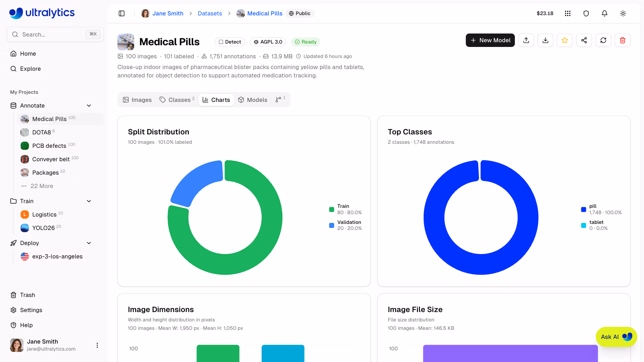The image size is (644, 362).
Task: Select the Charts tab
Action: coord(216,100)
